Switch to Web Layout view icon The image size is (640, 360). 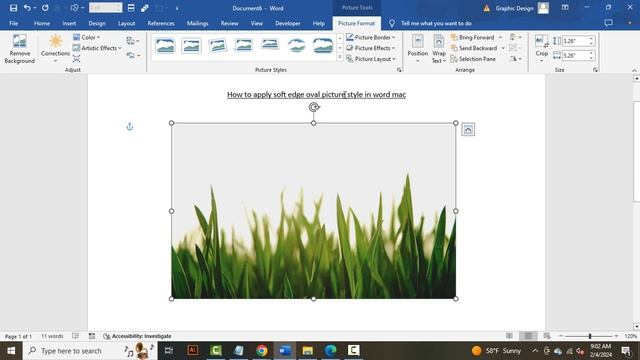tap(547, 336)
